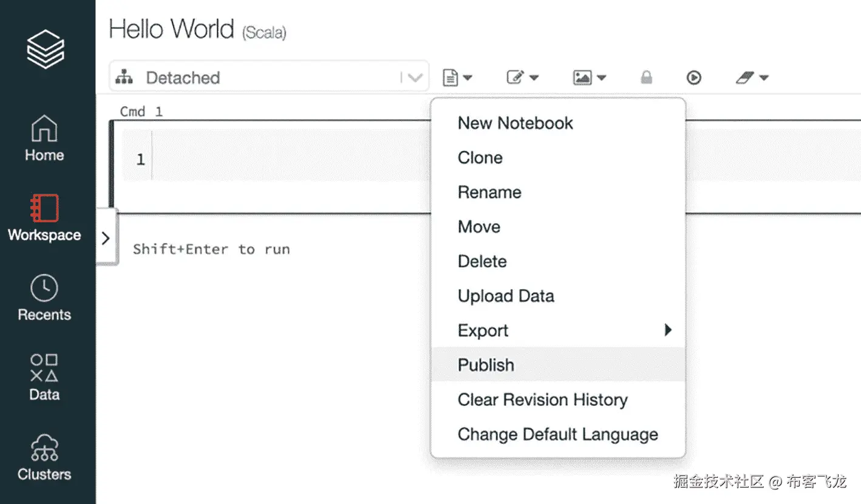Screen dimensions: 861x504
Task: Open the Edit pencil dropdown
Action: click(x=523, y=77)
